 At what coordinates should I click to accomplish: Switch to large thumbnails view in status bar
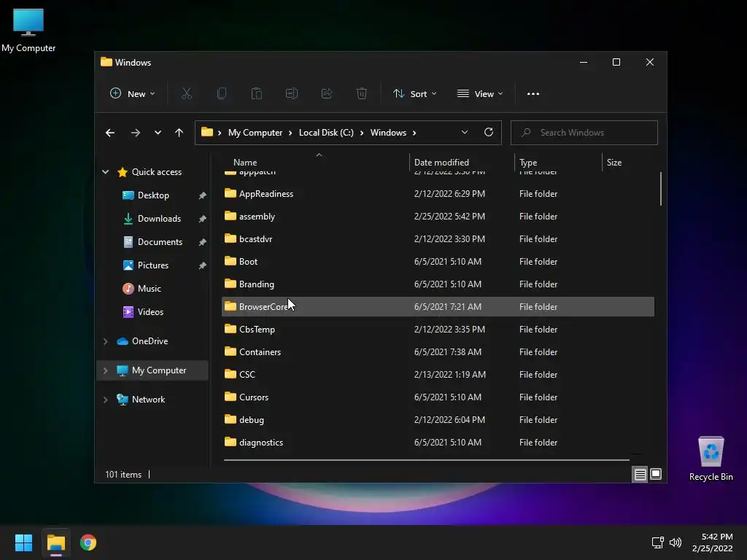[x=656, y=474]
